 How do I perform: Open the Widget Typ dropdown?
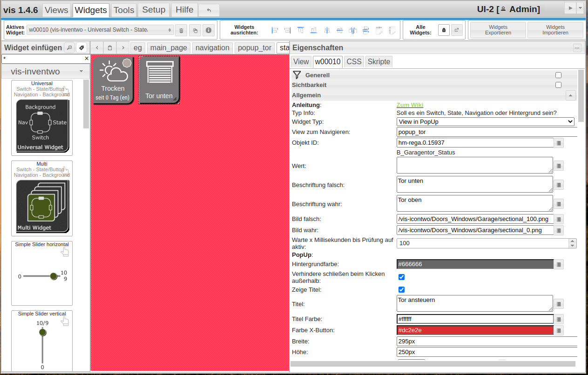click(x=486, y=122)
